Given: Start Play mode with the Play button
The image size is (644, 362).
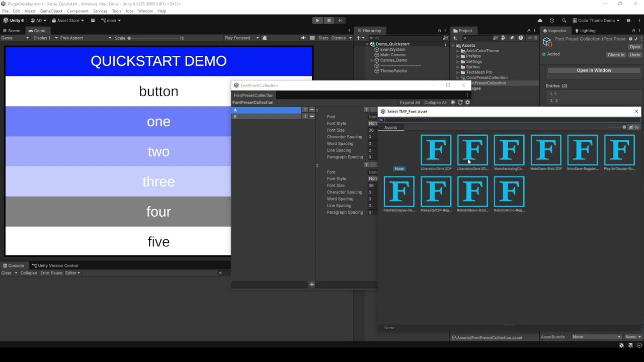Looking at the screenshot, I should coord(317,21).
